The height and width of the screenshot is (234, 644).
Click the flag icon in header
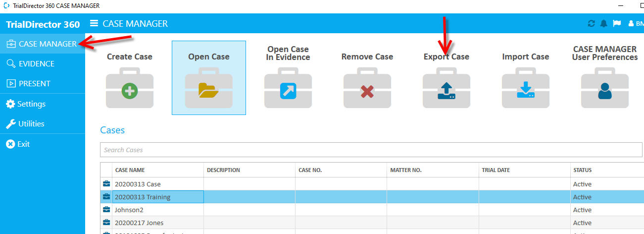pyautogui.click(x=617, y=23)
